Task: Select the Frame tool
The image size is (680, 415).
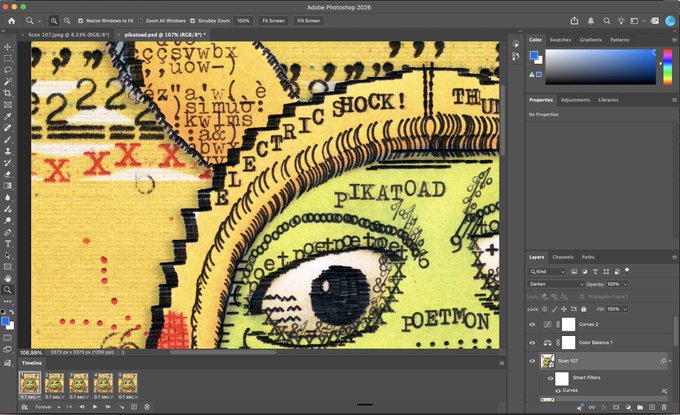Action: pyautogui.click(x=8, y=105)
